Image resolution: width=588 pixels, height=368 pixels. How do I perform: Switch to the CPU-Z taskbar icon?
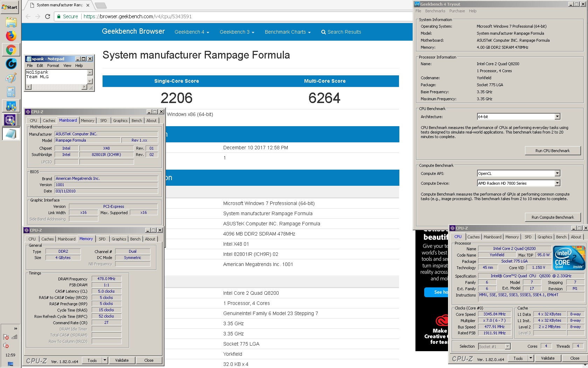(11, 120)
